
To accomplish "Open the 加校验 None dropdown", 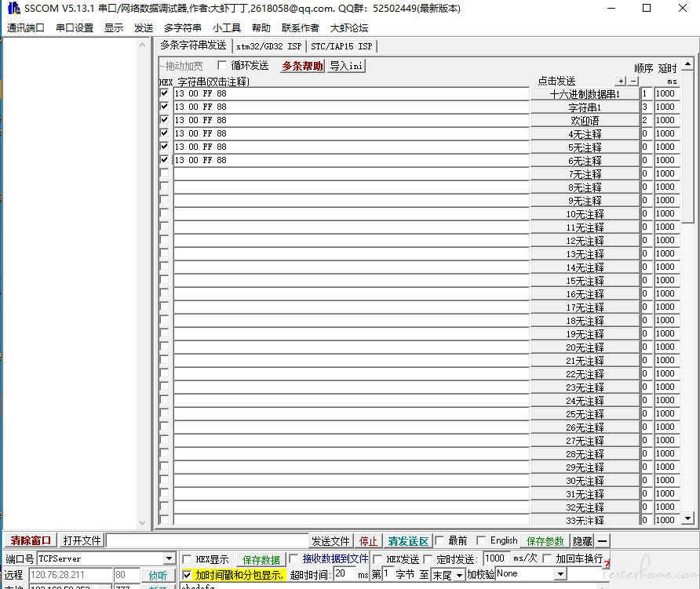I will point(561,574).
